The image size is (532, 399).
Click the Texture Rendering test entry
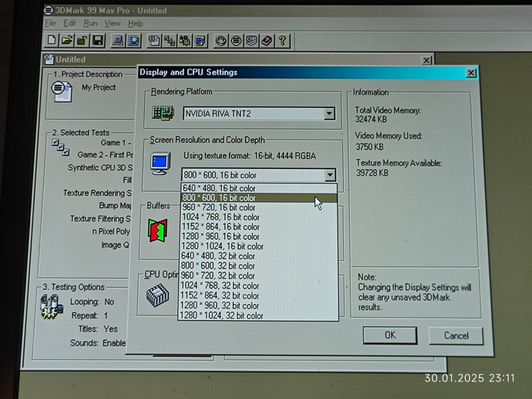pyautogui.click(x=97, y=193)
